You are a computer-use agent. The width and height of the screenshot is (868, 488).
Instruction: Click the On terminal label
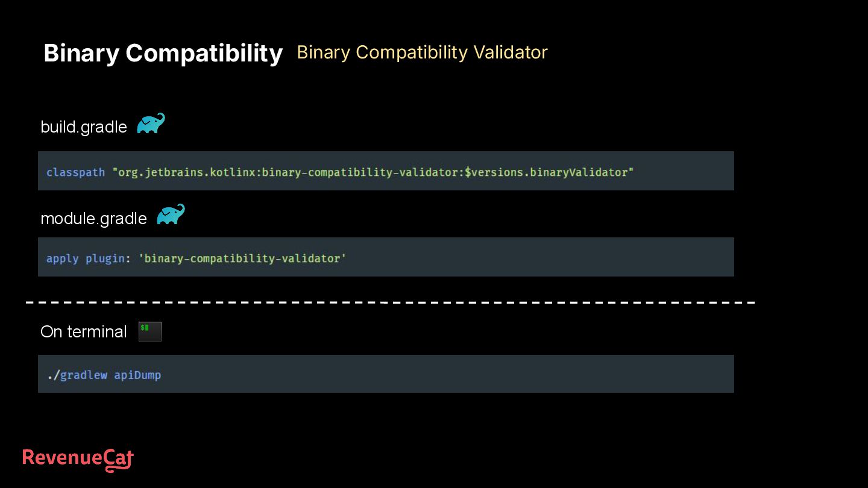coord(84,332)
